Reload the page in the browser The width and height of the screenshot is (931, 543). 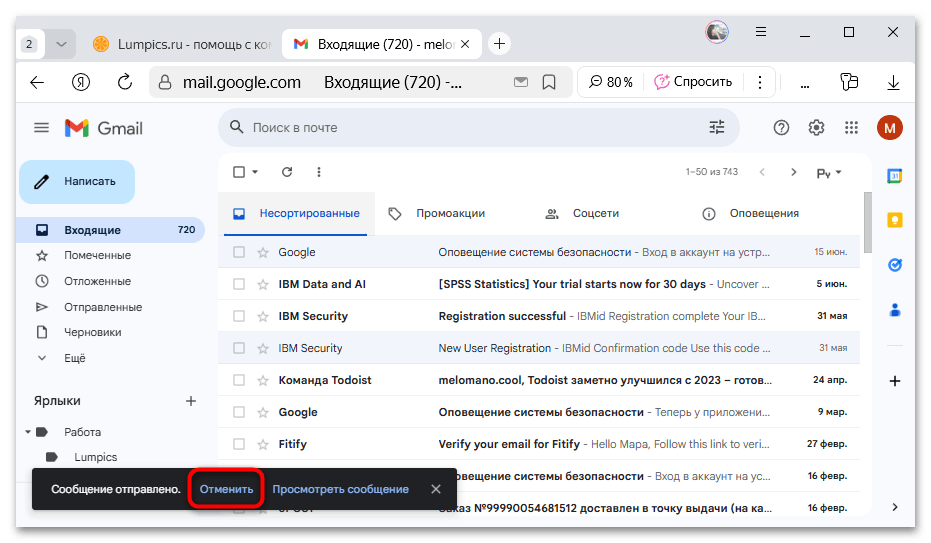(124, 82)
